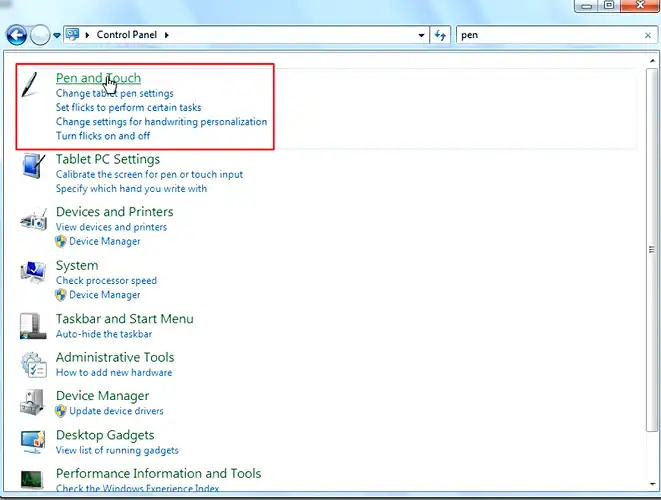
Task: Click Calibrate the screen for pen or touch input
Action: 149,175
